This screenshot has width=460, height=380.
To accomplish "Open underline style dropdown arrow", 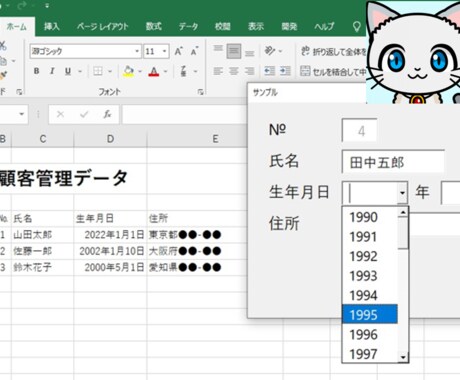I will (x=80, y=71).
